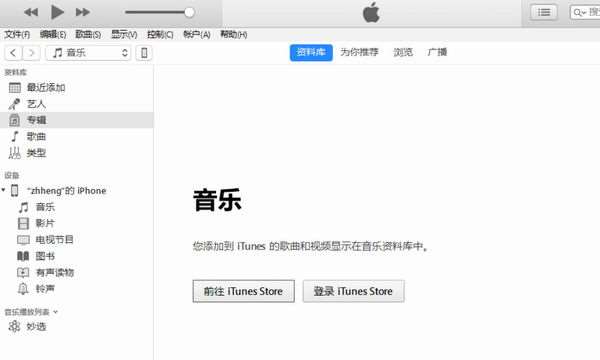Open the 歌曲(S) menu

point(88,34)
